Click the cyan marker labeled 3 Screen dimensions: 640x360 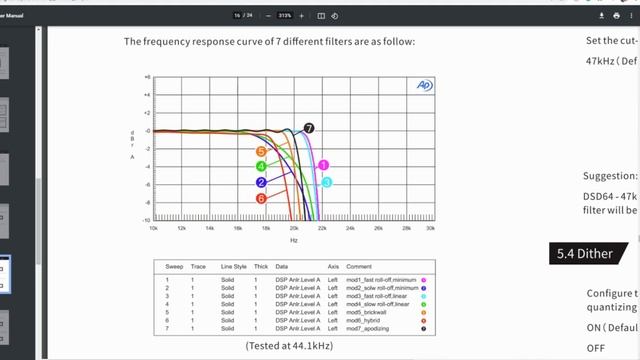click(x=327, y=182)
